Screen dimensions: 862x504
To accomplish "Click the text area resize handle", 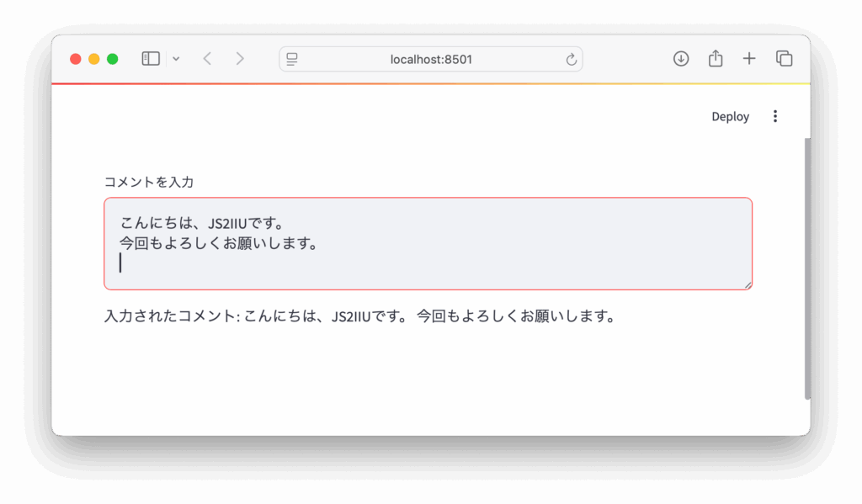I will point(748,285).
